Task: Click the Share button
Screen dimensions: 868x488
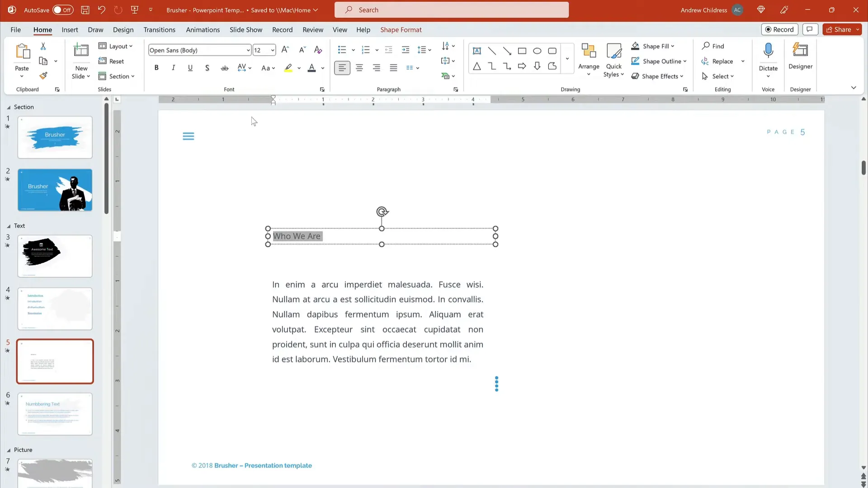Action: pos(839,29)
